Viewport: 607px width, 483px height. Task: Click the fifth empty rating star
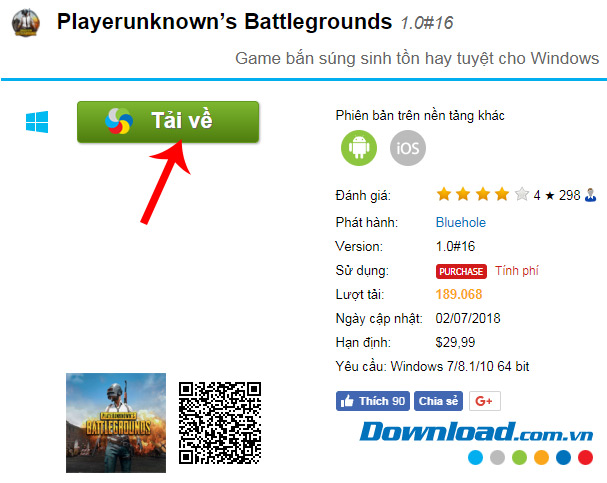click(521, 194)
